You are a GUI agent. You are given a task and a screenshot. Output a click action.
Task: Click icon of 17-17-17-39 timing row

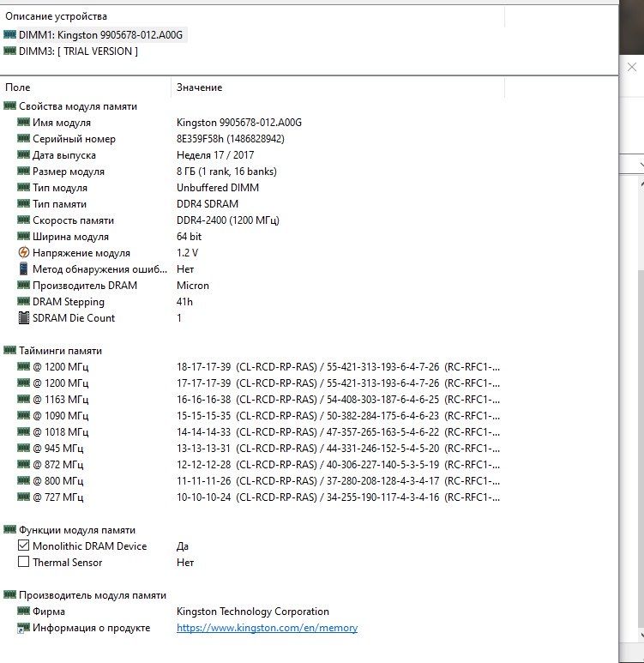[x=24, y=383]
